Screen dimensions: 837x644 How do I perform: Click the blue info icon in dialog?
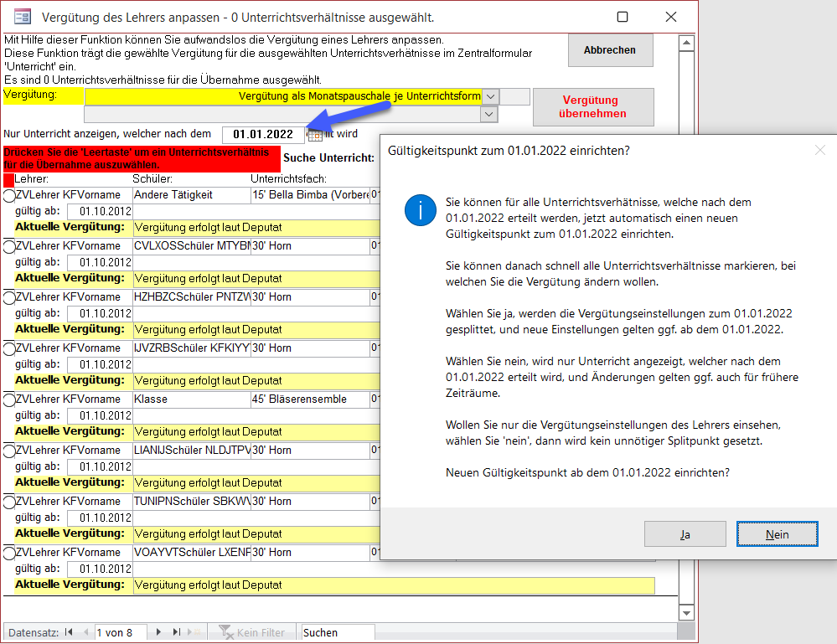tap(420, 209)
